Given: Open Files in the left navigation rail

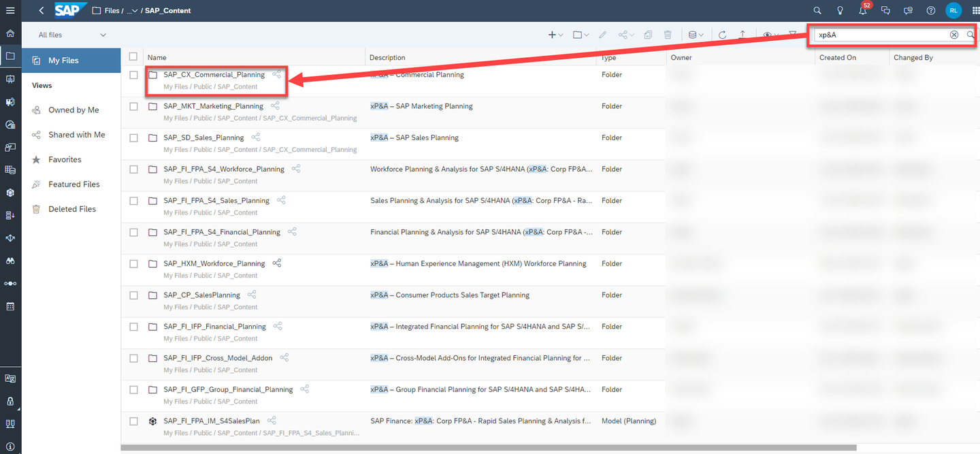Looking at the screenshot, I should [x=10, y=56].
